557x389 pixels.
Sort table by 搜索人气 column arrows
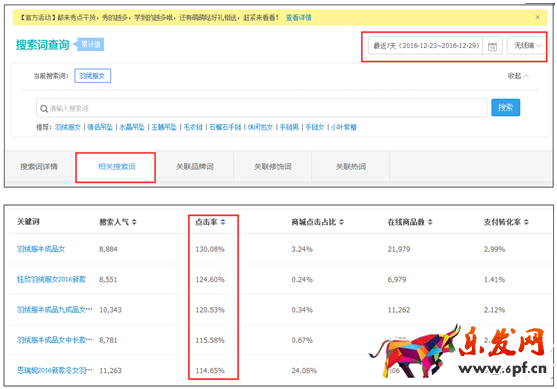[x=134, y=222]
